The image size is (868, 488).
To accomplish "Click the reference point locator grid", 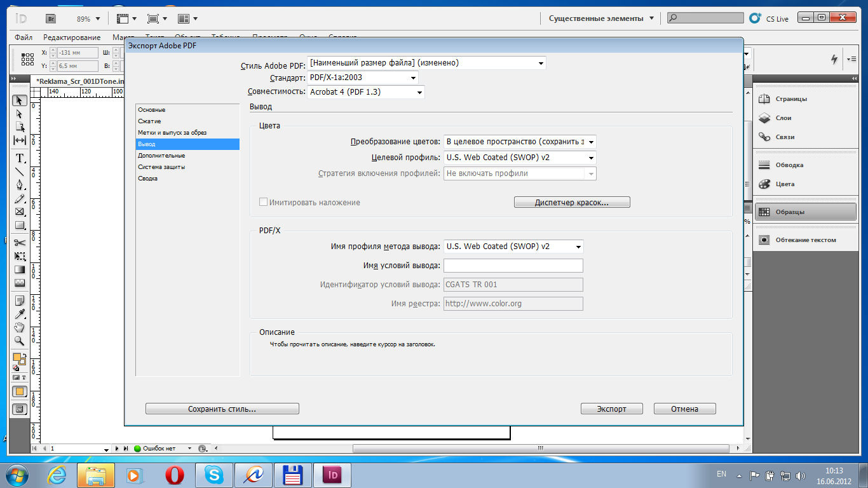I will 27,59.
